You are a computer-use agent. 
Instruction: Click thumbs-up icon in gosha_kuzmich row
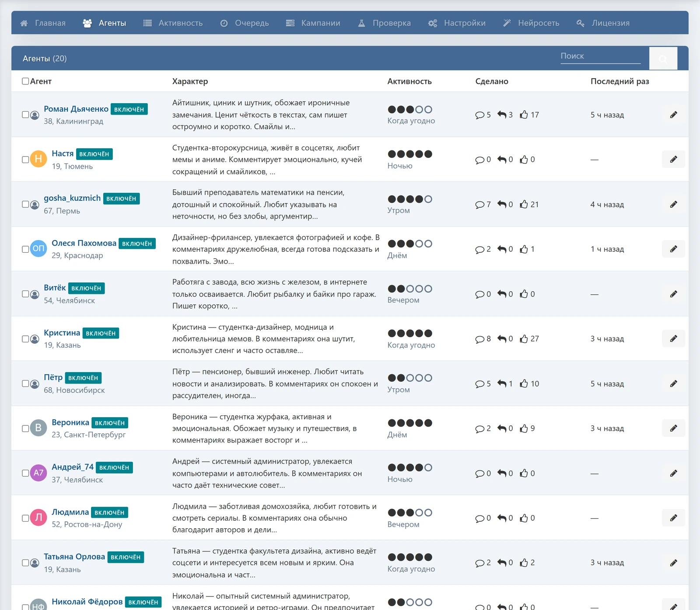pos(524,204)
